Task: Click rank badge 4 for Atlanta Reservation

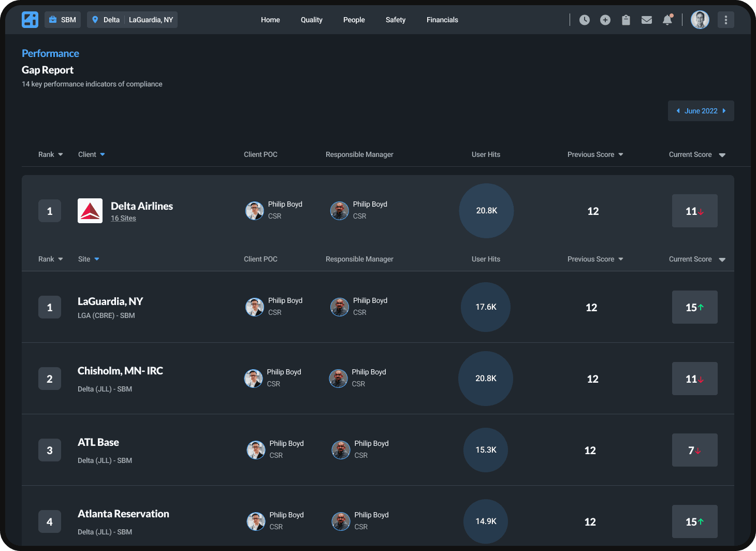Action: [x=50, y=521]
